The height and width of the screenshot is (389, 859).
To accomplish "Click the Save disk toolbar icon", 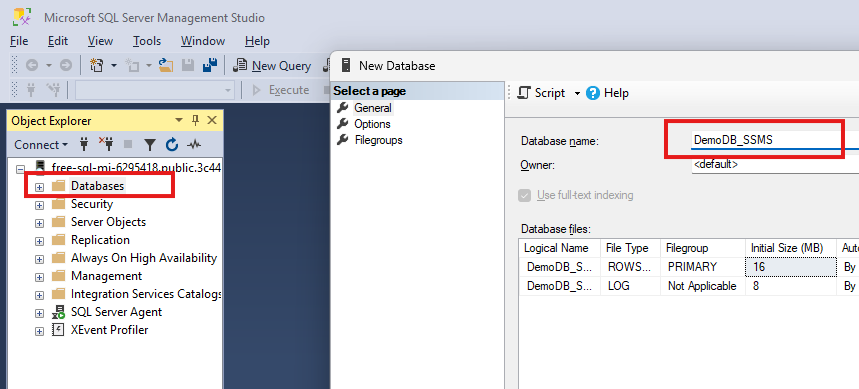I will click(x=188, y=66).
